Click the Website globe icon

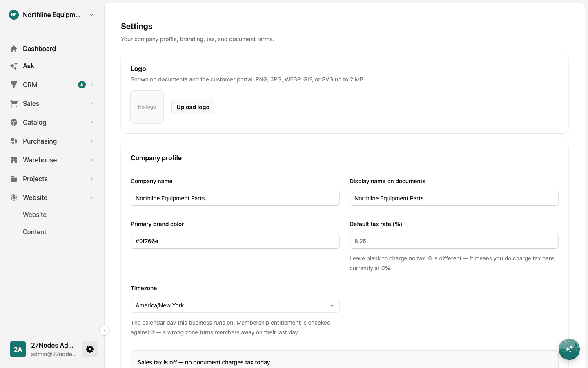[14, 197]
